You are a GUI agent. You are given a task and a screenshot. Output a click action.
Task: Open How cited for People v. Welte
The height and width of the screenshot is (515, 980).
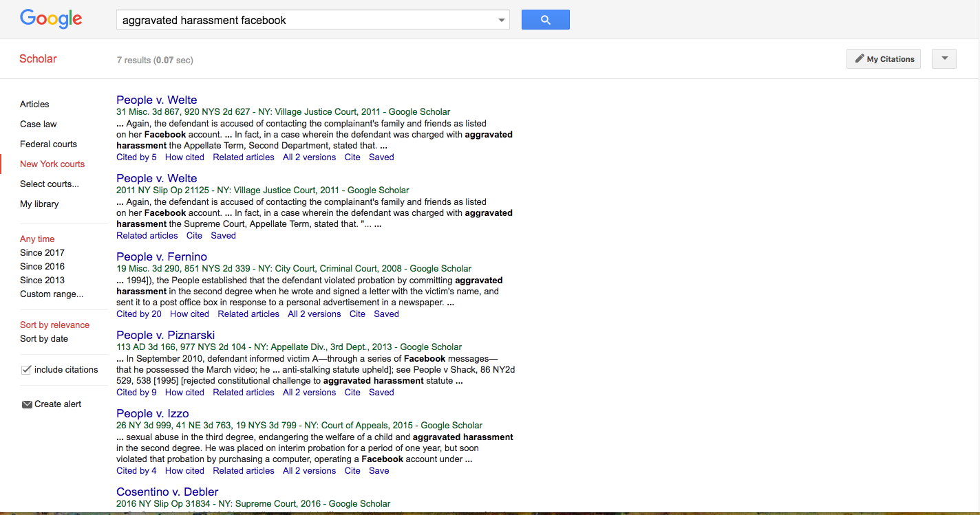coord(184,157)
